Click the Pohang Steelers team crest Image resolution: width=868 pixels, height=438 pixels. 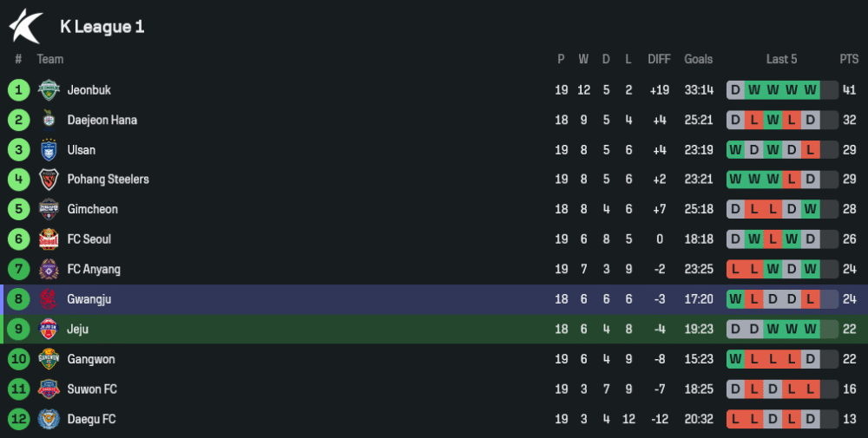click(48, 180)
